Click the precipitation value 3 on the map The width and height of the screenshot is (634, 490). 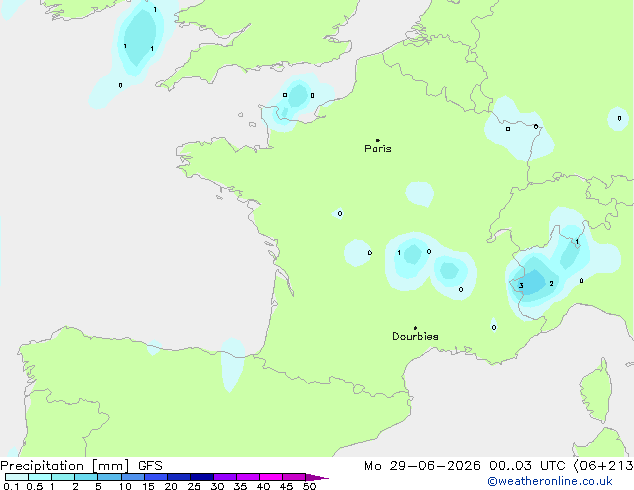pos(521,286)
